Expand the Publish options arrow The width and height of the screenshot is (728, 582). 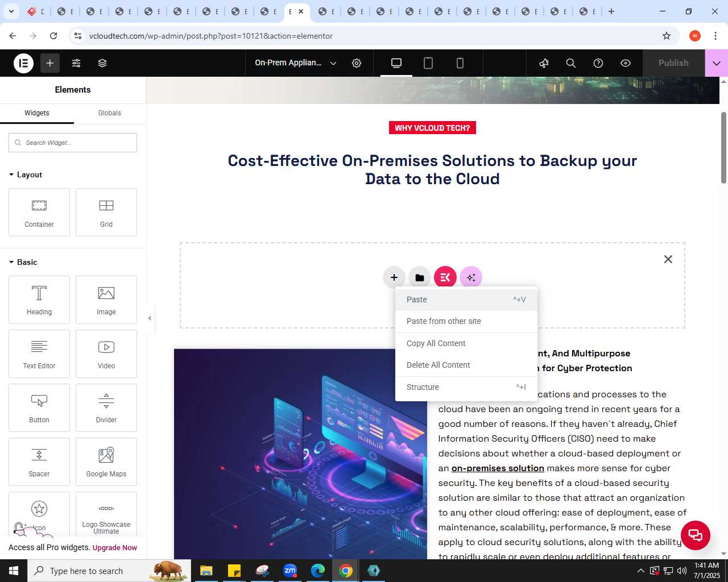[717, 63]
